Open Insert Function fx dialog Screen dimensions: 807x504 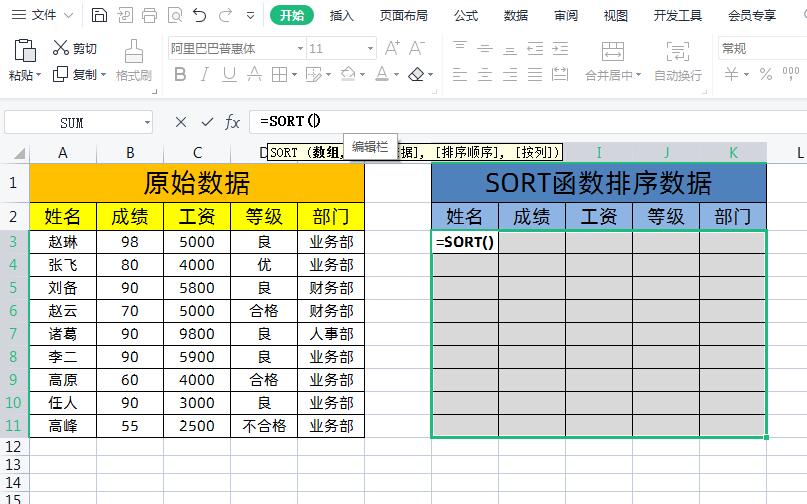[233, 122]
